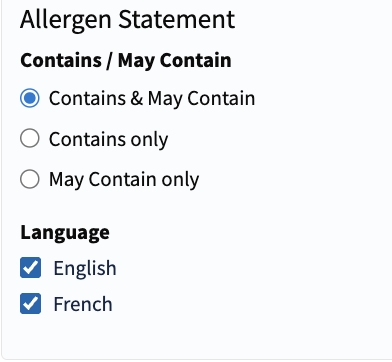
Task: Click the empty circle next to 'Contains only'
Action: click(x=30, y=138)
